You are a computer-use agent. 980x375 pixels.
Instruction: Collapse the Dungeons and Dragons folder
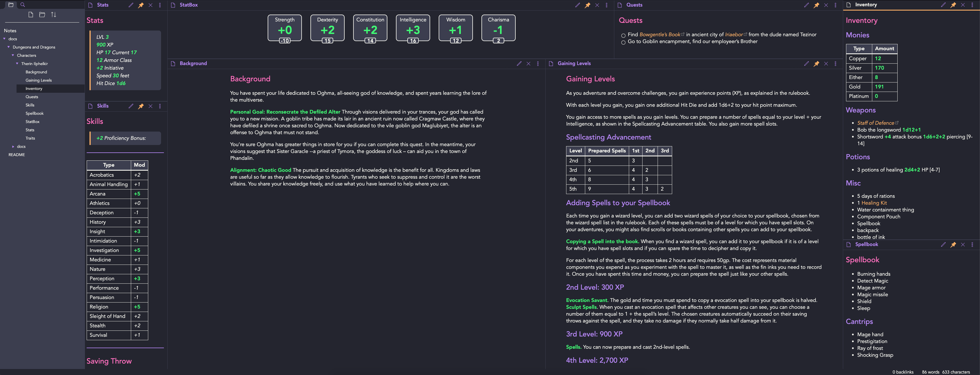point(8,47)
